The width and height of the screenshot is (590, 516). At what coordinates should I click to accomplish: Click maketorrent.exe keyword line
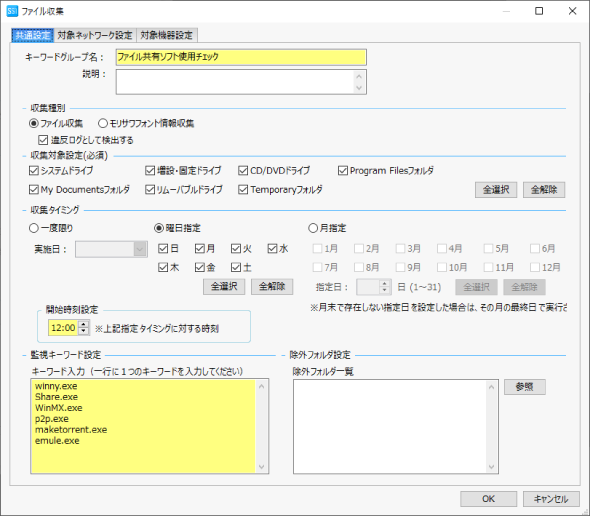click(x=71, y=430)
